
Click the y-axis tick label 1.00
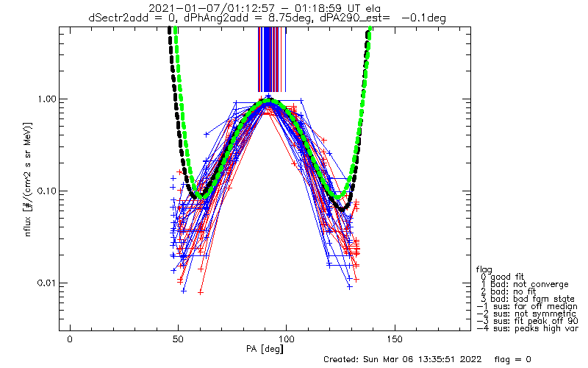pyautogui.click(x=47, y=99)
